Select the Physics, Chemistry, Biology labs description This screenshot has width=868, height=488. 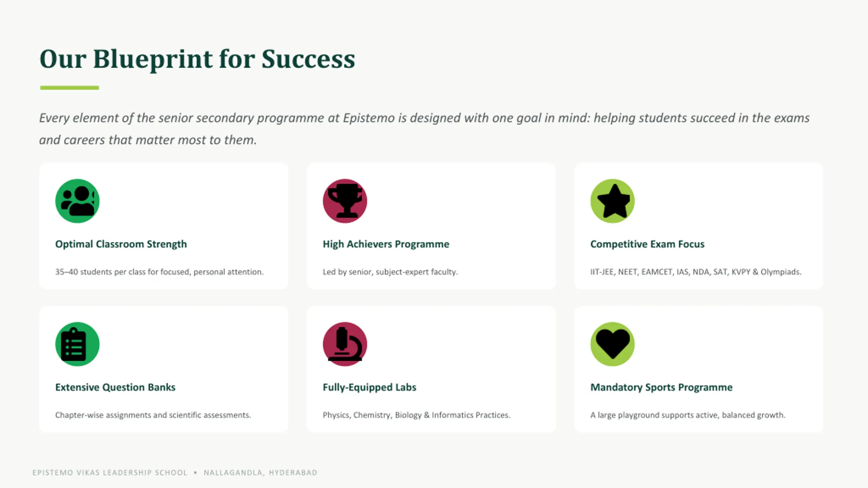pyautogui.click(x=416, y=415)
